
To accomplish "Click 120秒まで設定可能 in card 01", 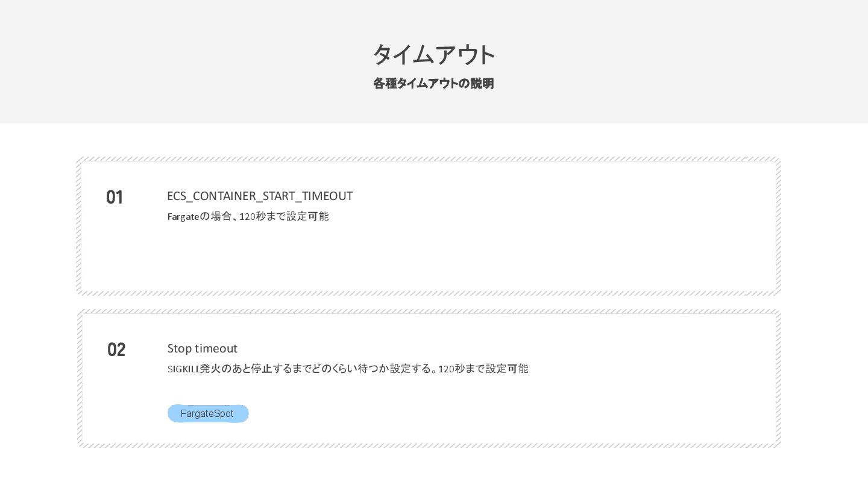I will click(x=284, y=216).
